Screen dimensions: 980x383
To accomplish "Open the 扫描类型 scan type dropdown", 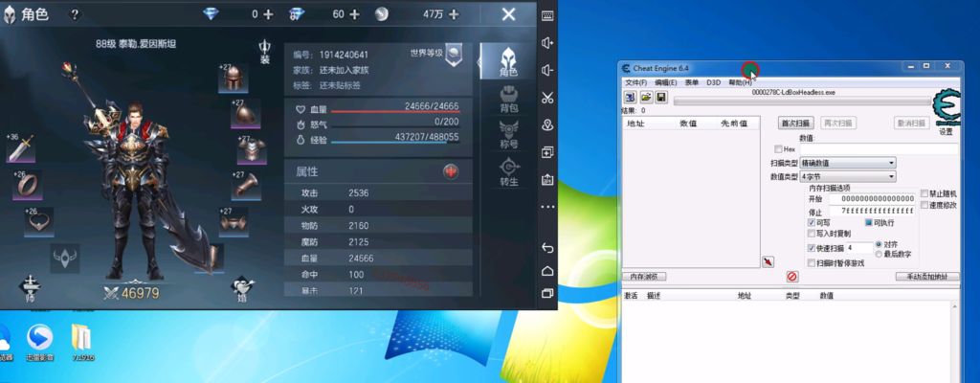I will click(x=848, y=163).
